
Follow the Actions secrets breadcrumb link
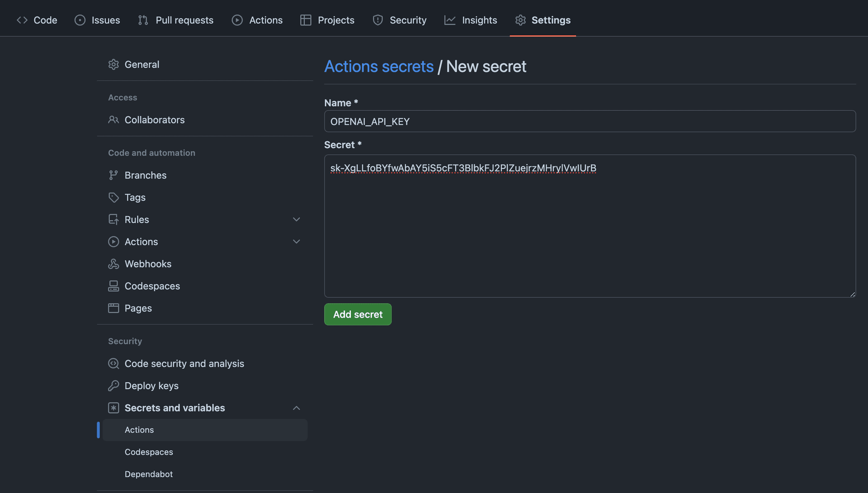379,66
